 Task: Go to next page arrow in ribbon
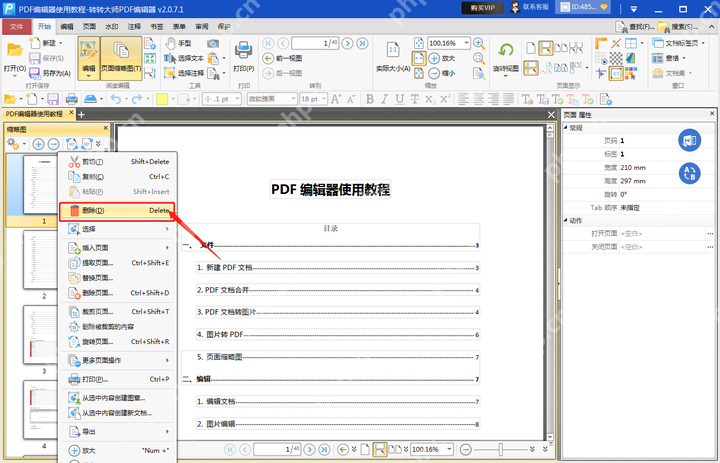(348, 44)
